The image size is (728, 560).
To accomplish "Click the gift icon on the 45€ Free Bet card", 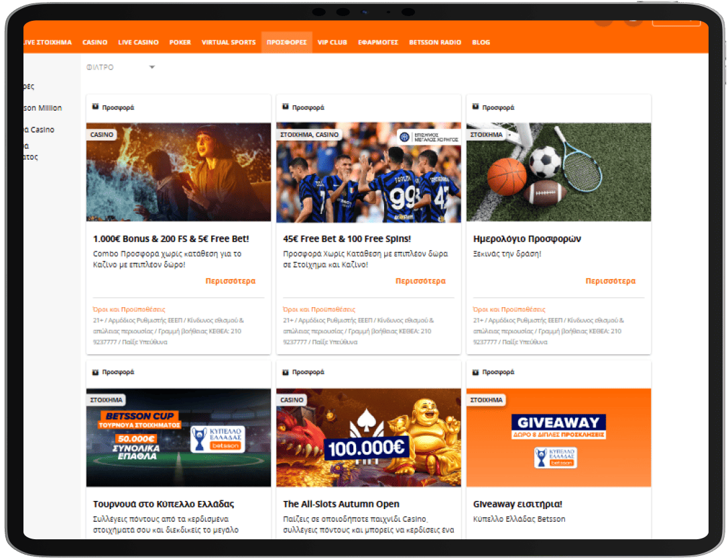I will 286,107.
